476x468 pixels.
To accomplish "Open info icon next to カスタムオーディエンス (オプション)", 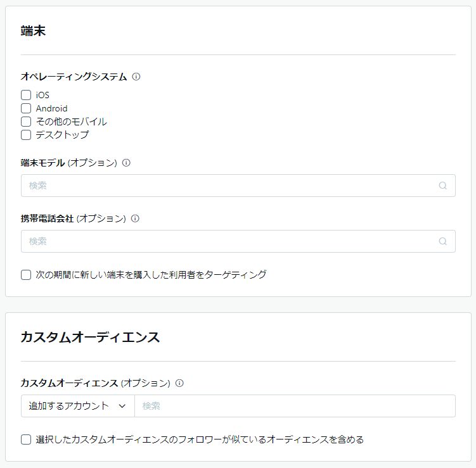I will 179,383.
